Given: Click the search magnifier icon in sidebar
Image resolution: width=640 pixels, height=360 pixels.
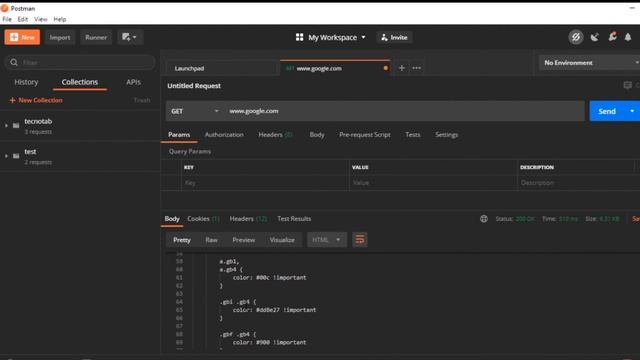Looking at the screenshot, I should point(14,62).
